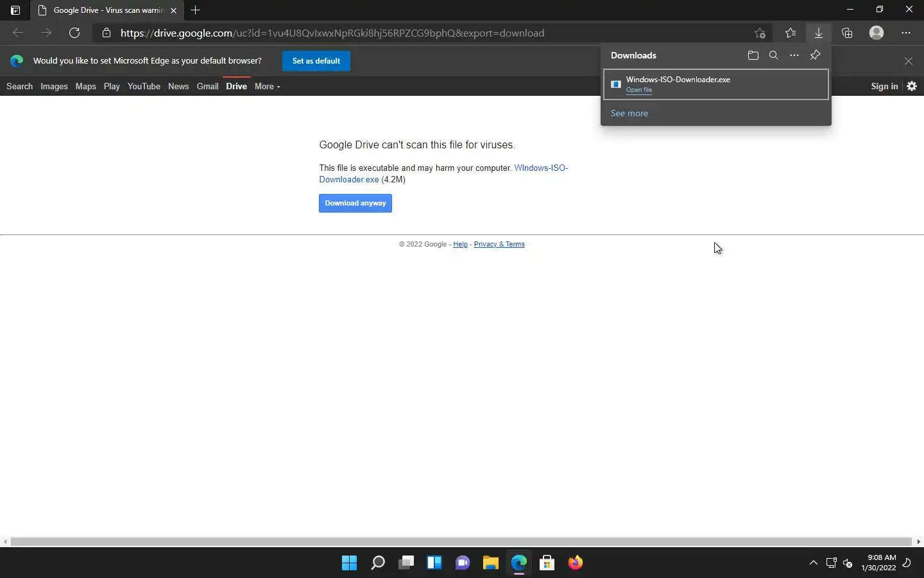Open Google settings gear icon

(912, 86)
